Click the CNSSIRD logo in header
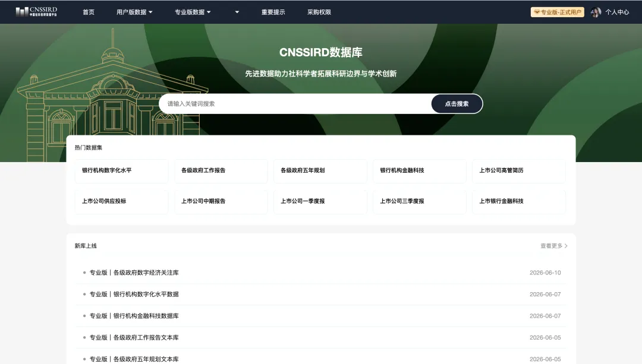The image size is (642, 364). pyautogui.click(x=36, y=11)
